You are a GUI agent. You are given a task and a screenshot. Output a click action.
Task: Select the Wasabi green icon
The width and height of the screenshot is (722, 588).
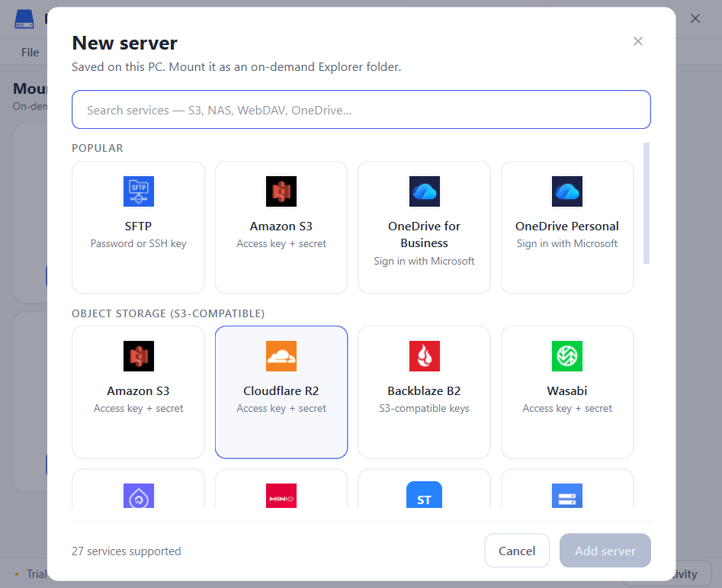(x=567, y=356)
